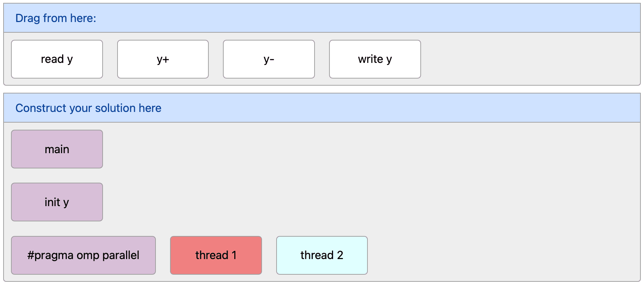Select the 'y-' operation block
Viewport: 644px width, 285px height.
coord(268,59)
